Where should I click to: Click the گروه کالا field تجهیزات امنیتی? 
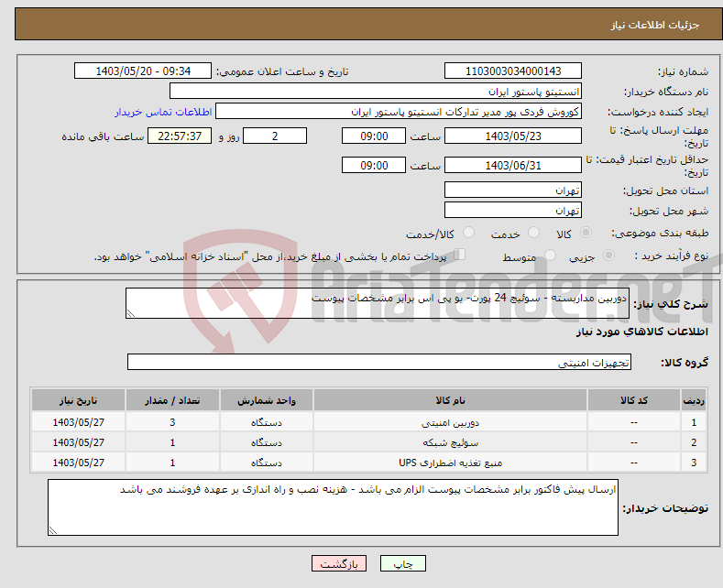[x=379, y=362]
